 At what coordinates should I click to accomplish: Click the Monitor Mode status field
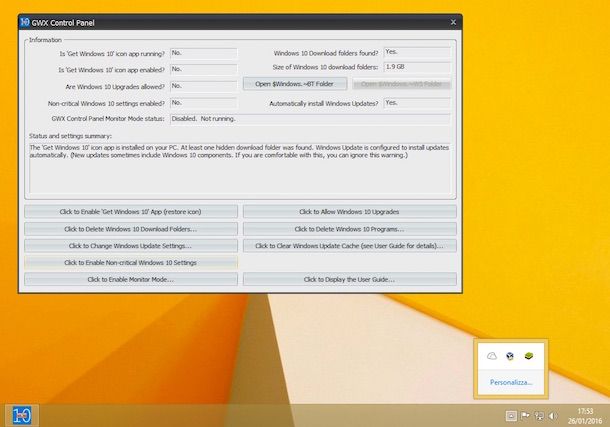click(310, 119)
